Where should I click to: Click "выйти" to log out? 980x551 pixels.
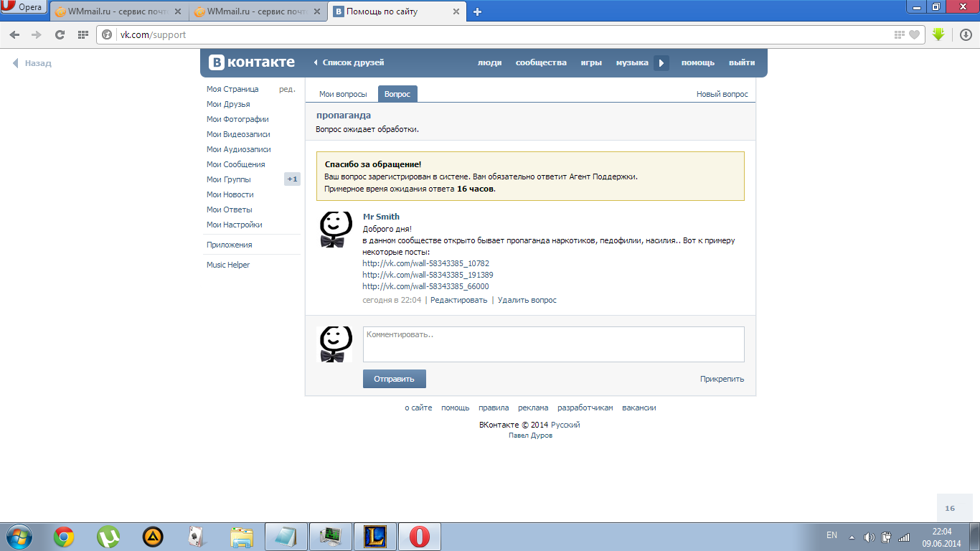pyautogui.click(x=742, y=62)
